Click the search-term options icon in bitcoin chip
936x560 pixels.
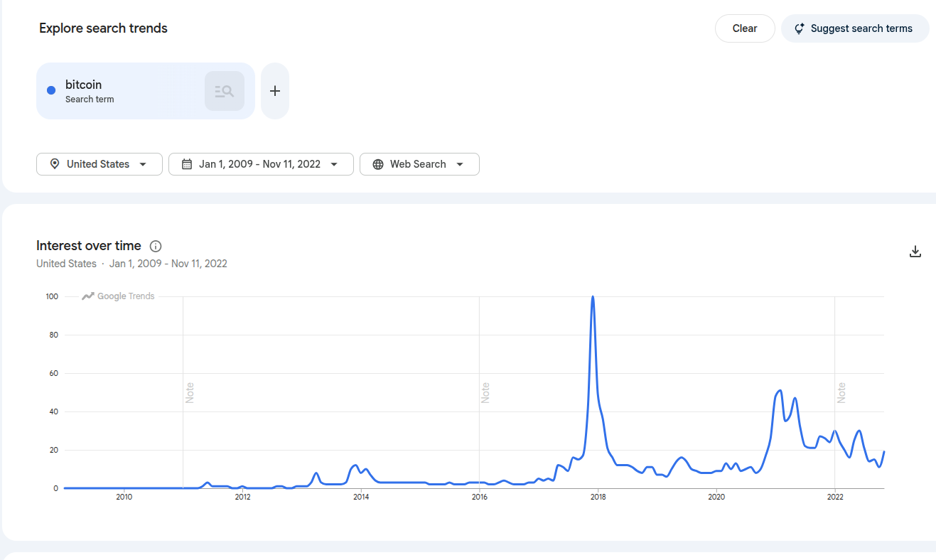click(x=225, y=91)
